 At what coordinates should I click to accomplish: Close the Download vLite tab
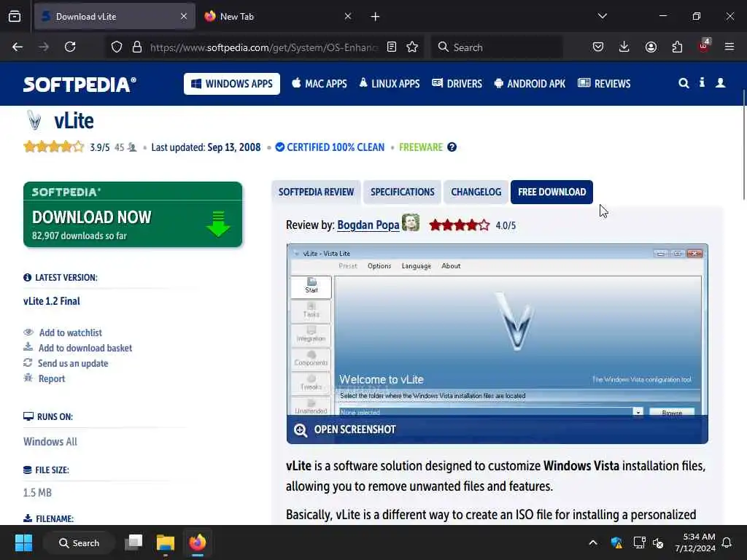(184, 17)
